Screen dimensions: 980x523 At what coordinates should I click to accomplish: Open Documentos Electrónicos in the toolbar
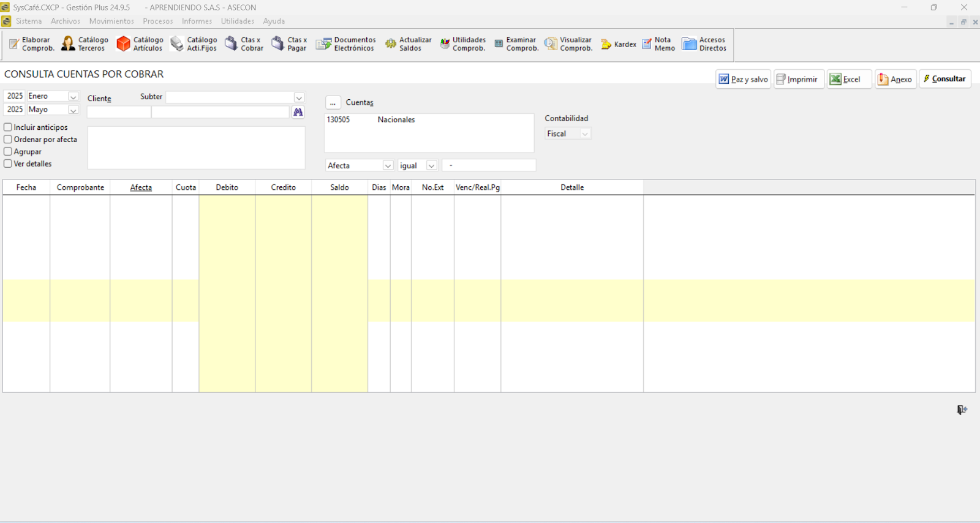click(x=346, y=44)
